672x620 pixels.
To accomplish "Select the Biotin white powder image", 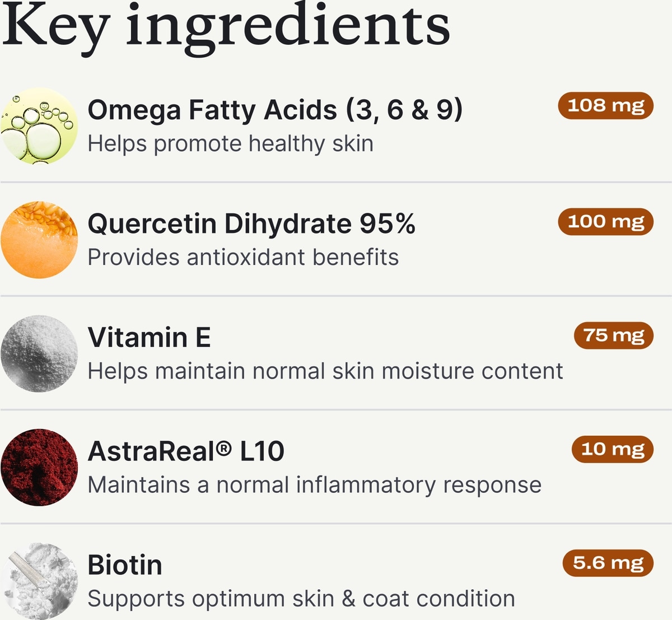I will click(39, 581).
